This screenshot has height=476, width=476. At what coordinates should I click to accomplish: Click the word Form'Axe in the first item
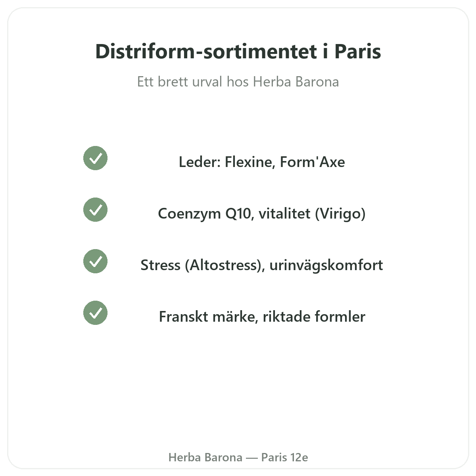tap(312, 162)
